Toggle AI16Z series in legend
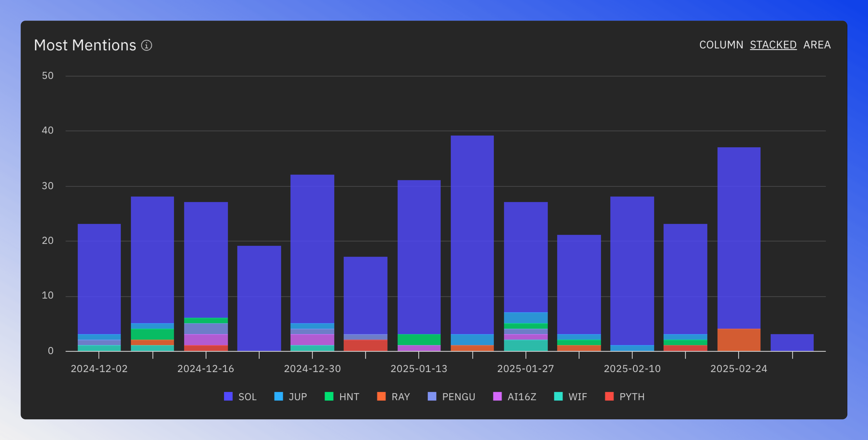The width and height of the screenshot is (868, 440). coord(515,397)
